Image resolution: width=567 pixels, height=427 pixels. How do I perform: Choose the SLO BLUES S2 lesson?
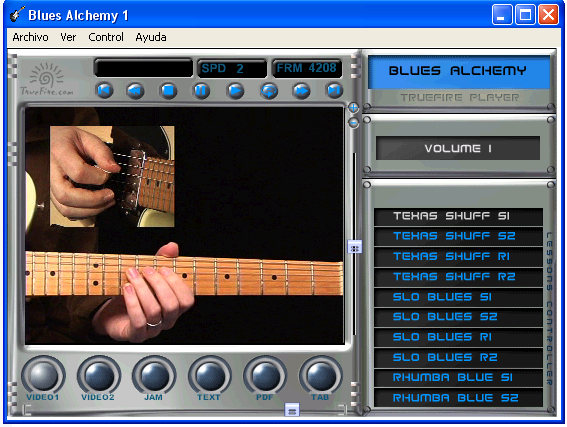pyautogui.click(x=458, y=317)
